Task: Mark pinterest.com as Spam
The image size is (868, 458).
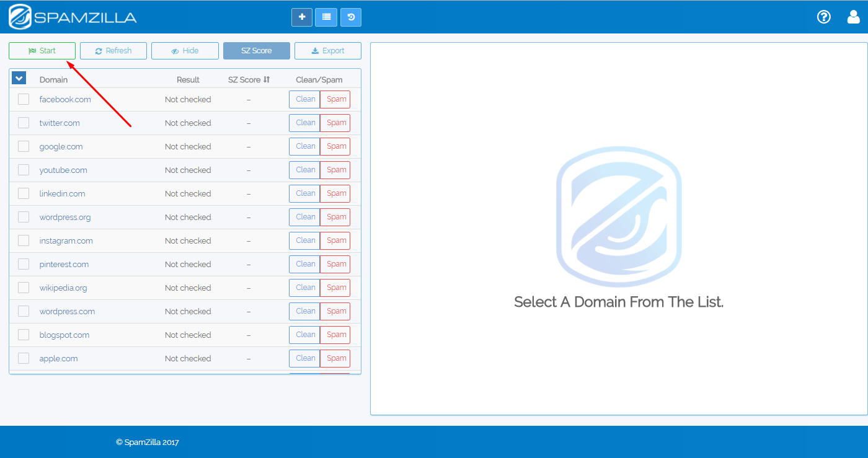Action: 335,264
